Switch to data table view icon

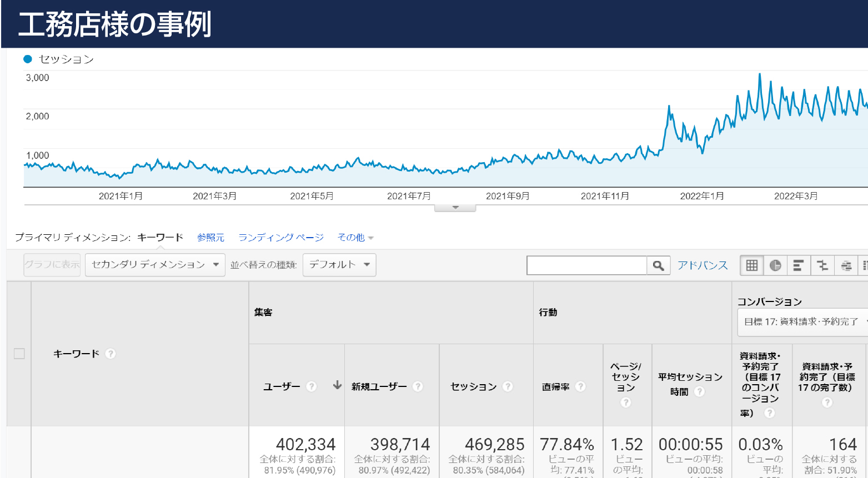tap(752, 265)
